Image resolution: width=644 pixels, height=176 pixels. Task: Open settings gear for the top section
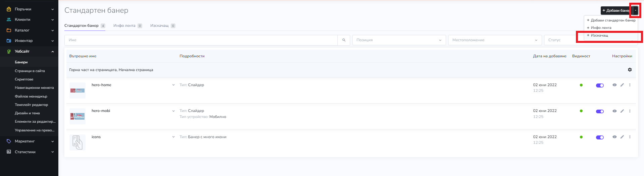tap(630, 70)
